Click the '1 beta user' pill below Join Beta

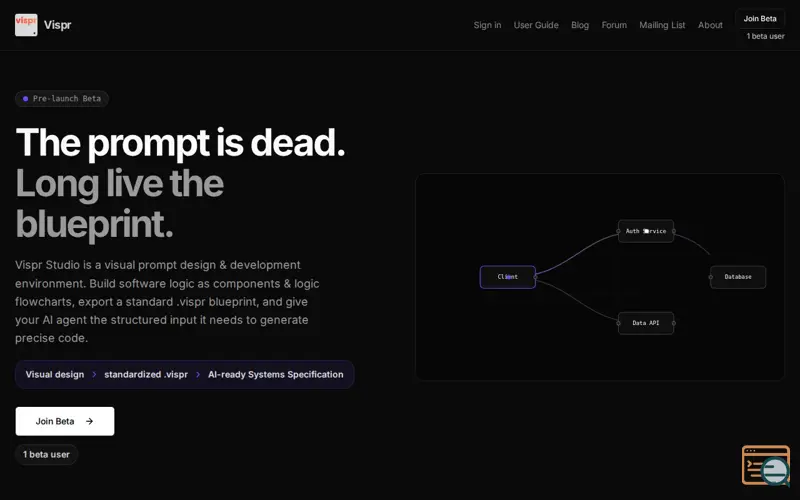(x=46, y=454)
